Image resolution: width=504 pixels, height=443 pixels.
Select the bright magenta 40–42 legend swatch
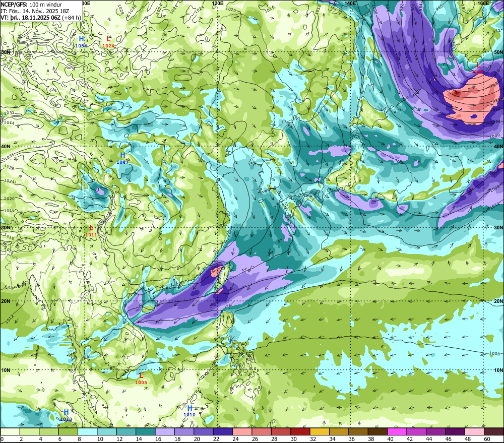pos(397,431)
